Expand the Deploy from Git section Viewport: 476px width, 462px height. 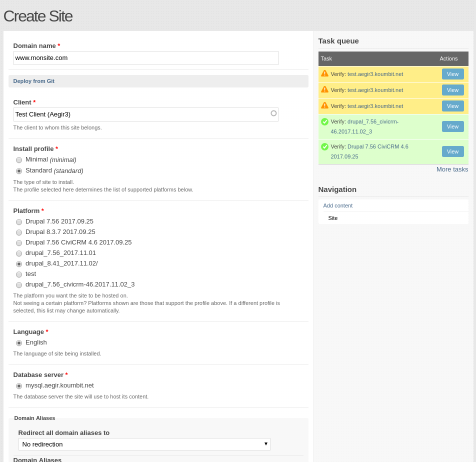[x=33, y=81]
